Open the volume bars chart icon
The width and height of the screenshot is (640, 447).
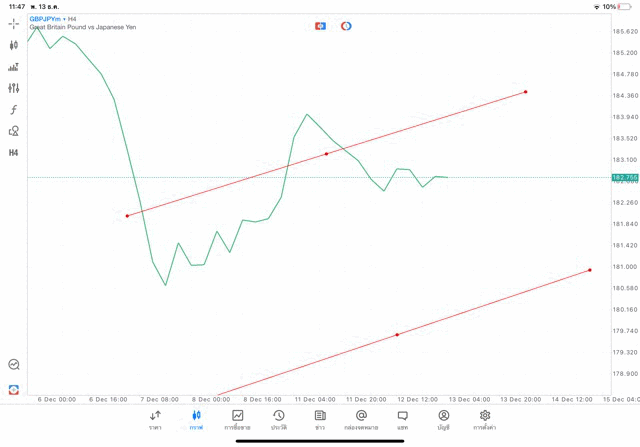coord(14,67)
